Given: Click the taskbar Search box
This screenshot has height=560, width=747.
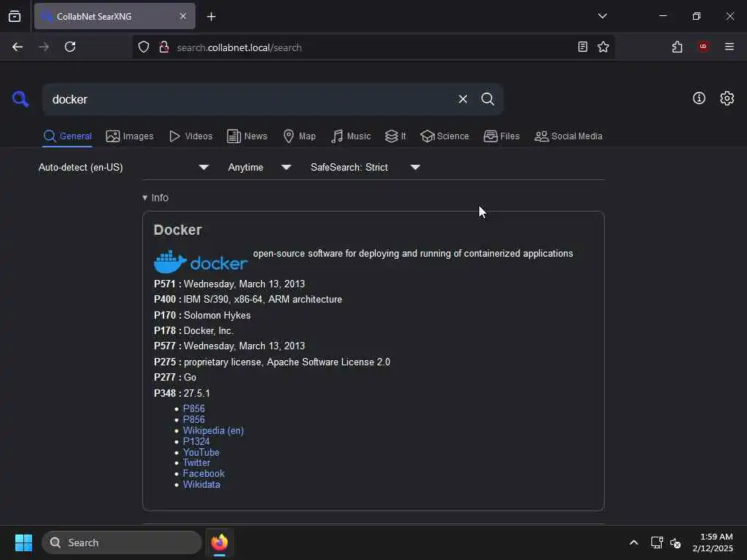Looking at the screenshot, I should (122, 542).
